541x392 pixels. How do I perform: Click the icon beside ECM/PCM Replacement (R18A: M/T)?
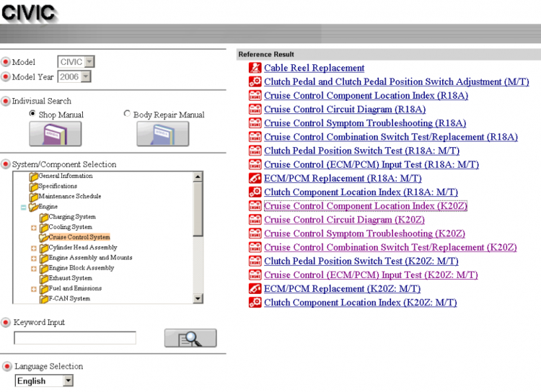[x=255, y=178]
